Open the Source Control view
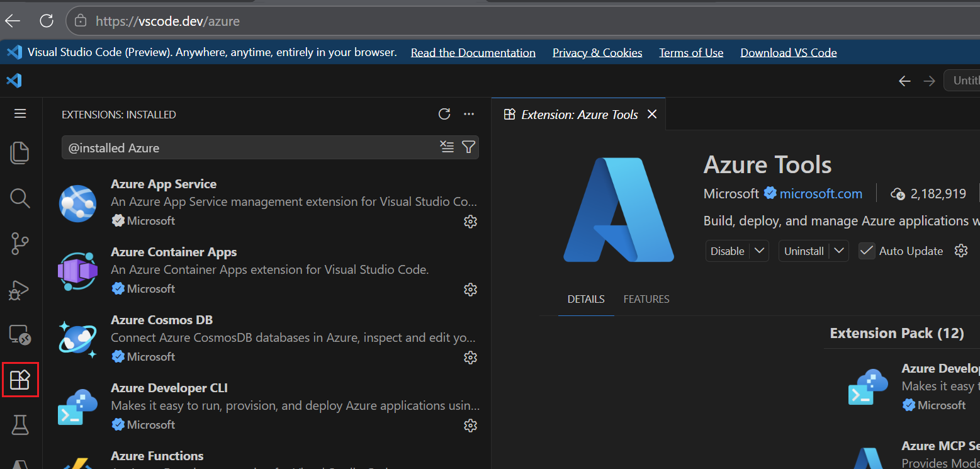The height and width of the screenshot is (469, 980). (x=20, y=244)
